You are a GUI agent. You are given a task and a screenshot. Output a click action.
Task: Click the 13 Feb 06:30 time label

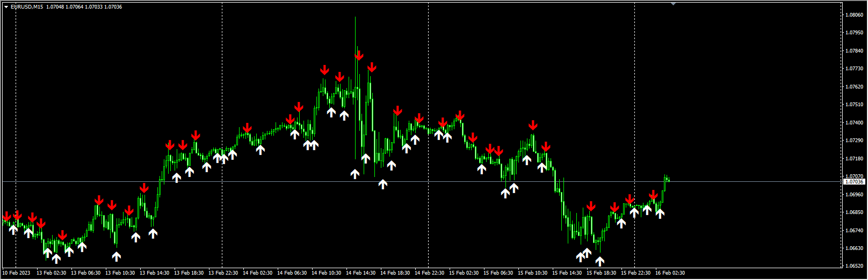[x=86, y=273]
